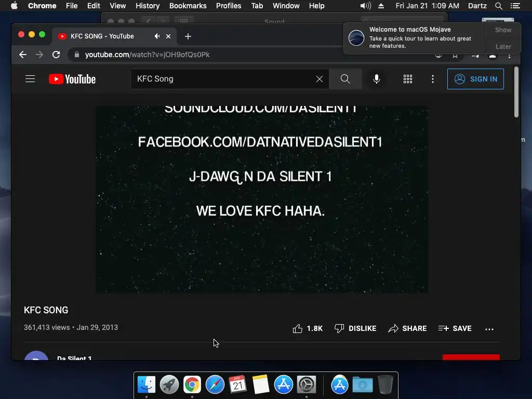Open YouTube settings three-dot menu
This screenshot has width=532, height=399.
pyautogui.click(x=433, y=79)
